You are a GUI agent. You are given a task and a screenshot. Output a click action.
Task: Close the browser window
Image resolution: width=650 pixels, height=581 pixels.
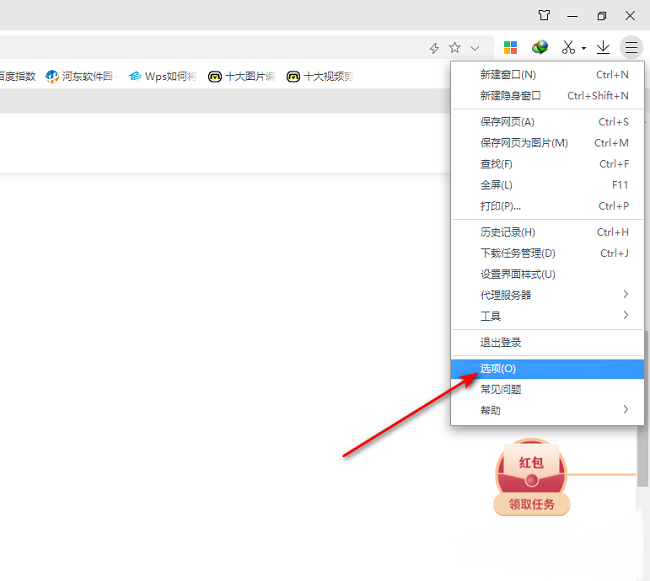coord(630,16)
